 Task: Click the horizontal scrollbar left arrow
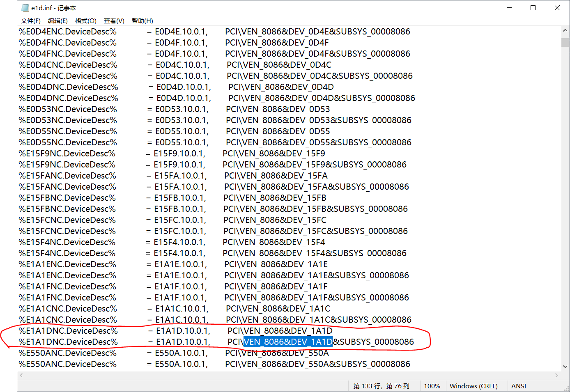pyautogui.click(x=21, y=375)
